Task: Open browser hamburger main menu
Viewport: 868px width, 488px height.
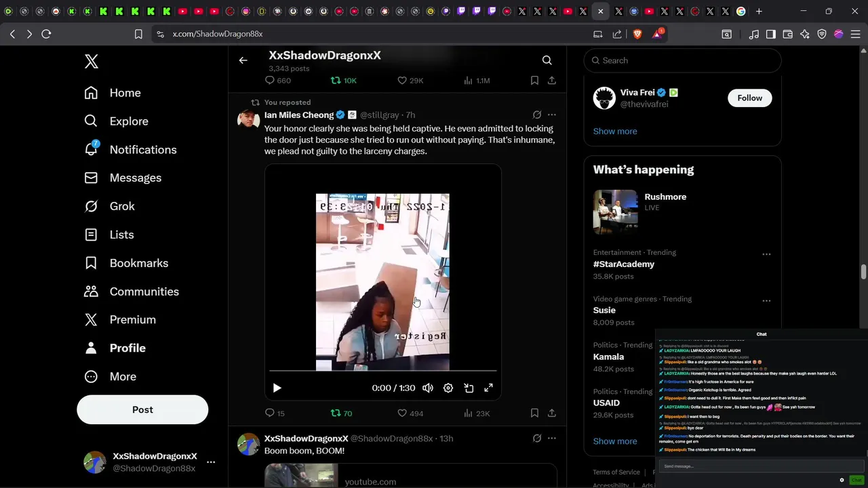Action: 856,34
